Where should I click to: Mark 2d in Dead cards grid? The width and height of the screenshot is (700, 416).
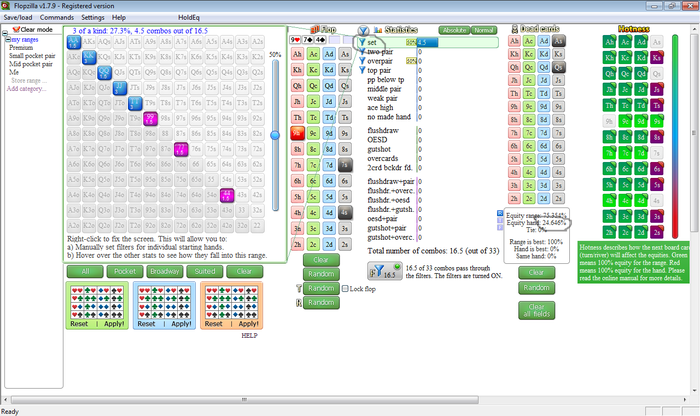coord(543,199)
